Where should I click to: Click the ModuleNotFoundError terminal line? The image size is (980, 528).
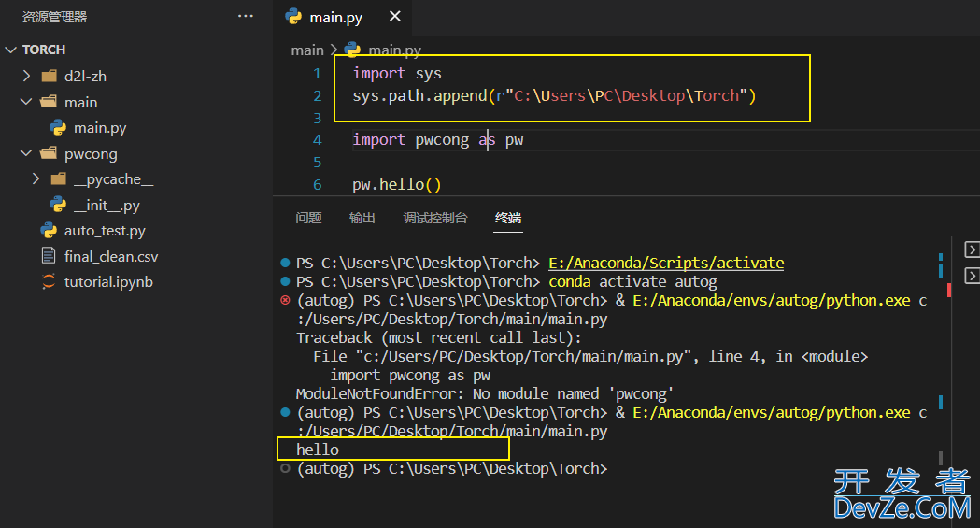click(x=485, y=394)
